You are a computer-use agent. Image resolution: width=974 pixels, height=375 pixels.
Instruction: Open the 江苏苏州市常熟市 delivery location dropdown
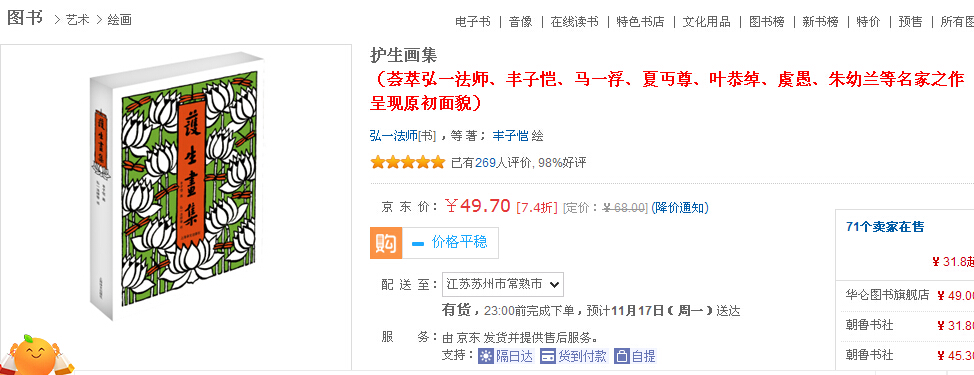(503, 284)
